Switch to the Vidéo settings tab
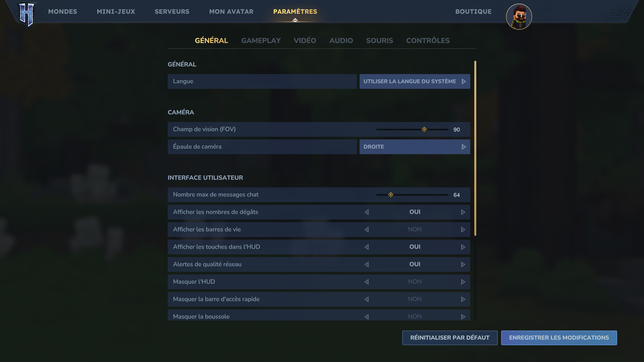This screenshot has width=644, height=362. coord(305,41)
